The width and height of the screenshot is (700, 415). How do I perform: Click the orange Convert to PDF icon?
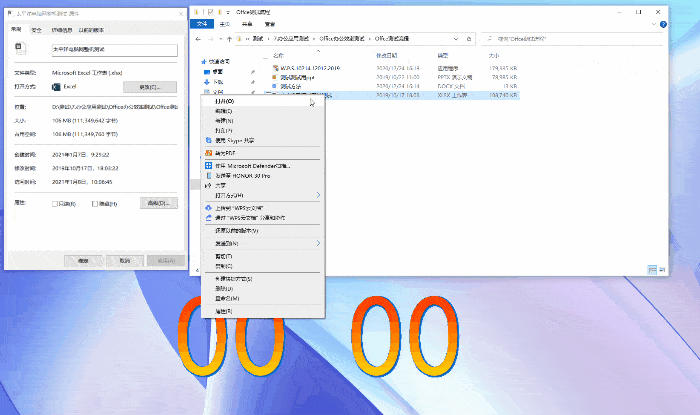pyautogui.click(x=208, y=153)
